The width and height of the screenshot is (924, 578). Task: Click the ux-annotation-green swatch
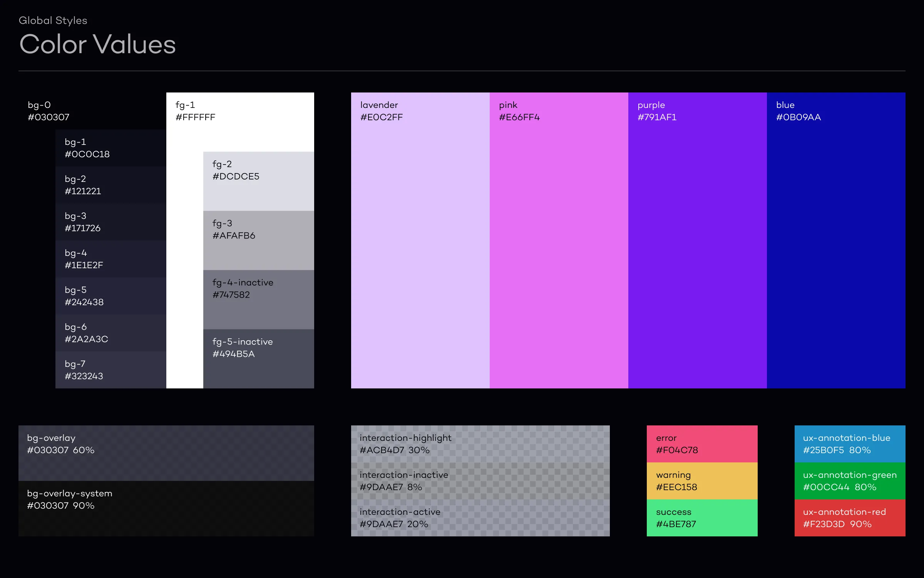click(850, 481)
